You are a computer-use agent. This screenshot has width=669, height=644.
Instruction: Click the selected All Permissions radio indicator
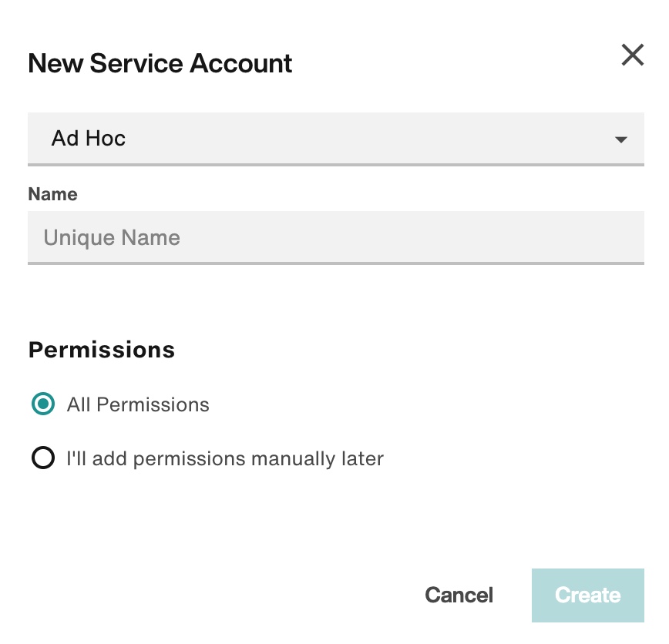[42, 404]
